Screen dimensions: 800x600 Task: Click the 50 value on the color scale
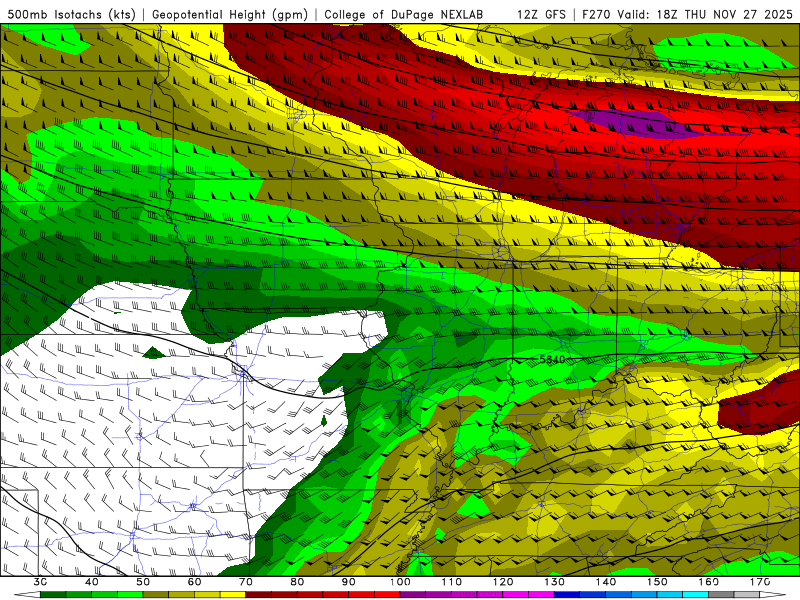coord(143,582)
